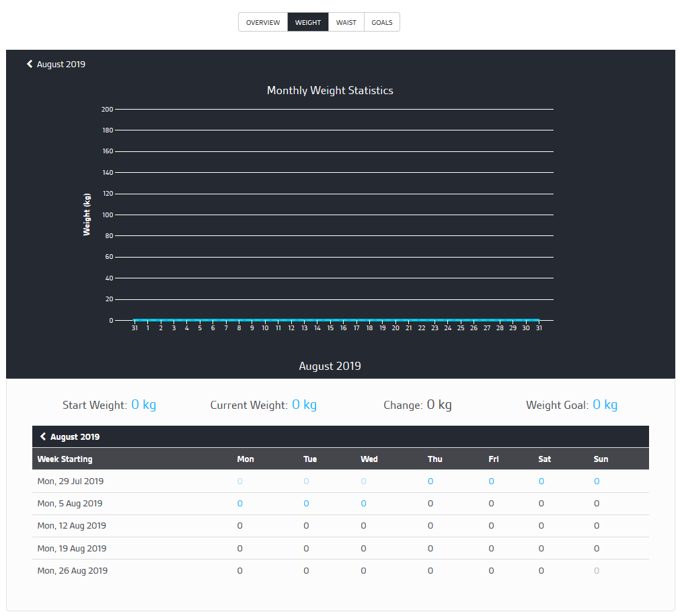Click Tuesday's value in the 26 Aug week

click(306, 570)
